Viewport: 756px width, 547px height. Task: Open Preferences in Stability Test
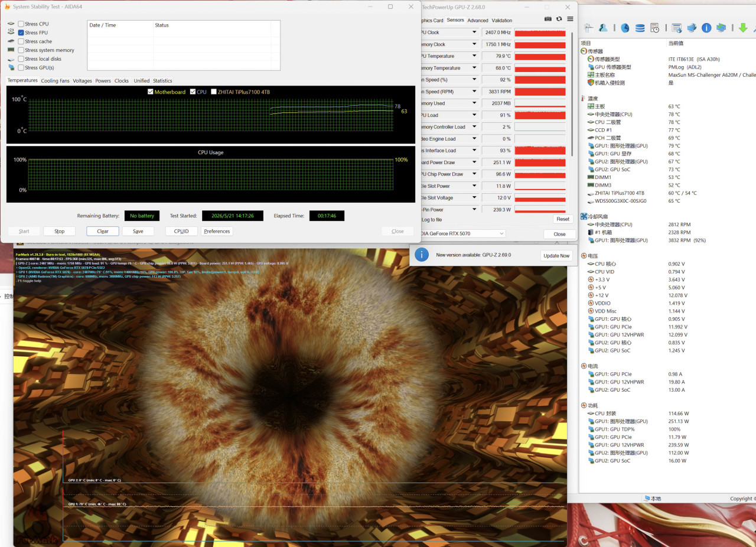pos(217,231)
